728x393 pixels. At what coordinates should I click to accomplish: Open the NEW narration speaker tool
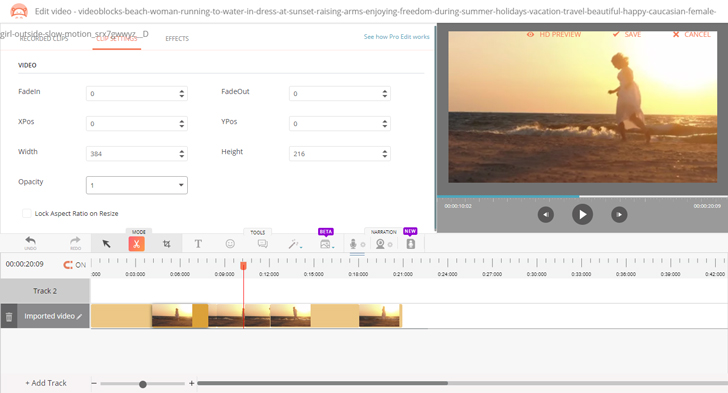pyautogui.click(x=411, y=244)
